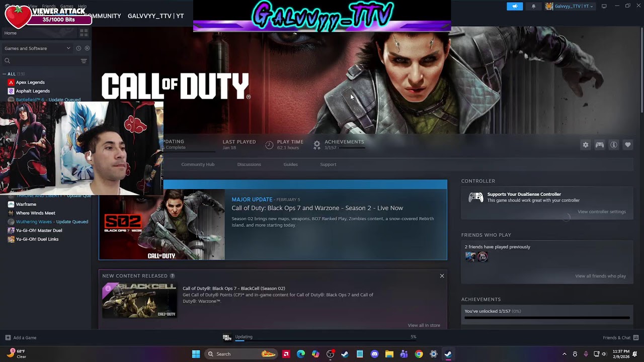Screen dimensions: 644x362
Task: Open the Guides tab
Action: point(291,164)
